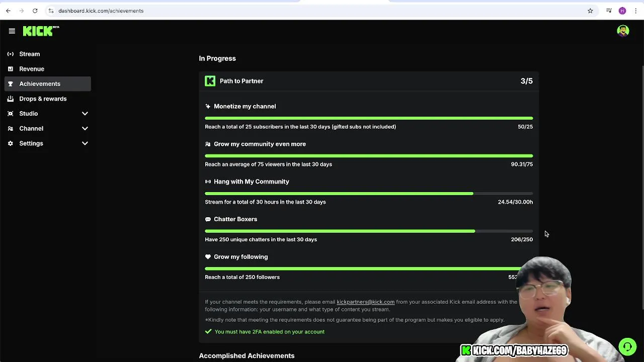Expand the Channel submenu chevron
This screenshot has width=644, height=362.
point(85,129)
